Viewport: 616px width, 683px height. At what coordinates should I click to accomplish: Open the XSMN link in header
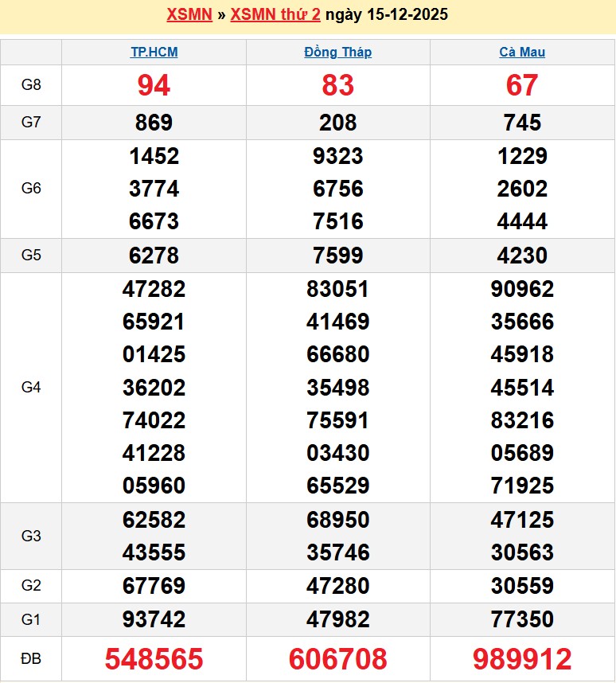point(189,14)
